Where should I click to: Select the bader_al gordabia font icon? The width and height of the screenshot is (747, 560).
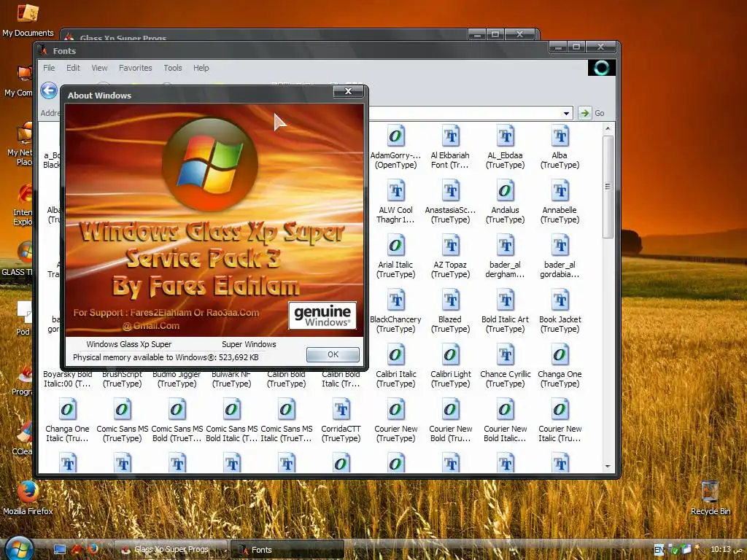pyautogui.click(x=560, y=246)
